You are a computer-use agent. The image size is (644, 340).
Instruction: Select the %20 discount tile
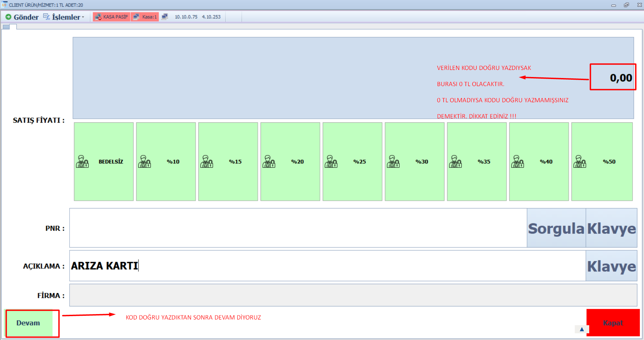(x=290, y=162)
